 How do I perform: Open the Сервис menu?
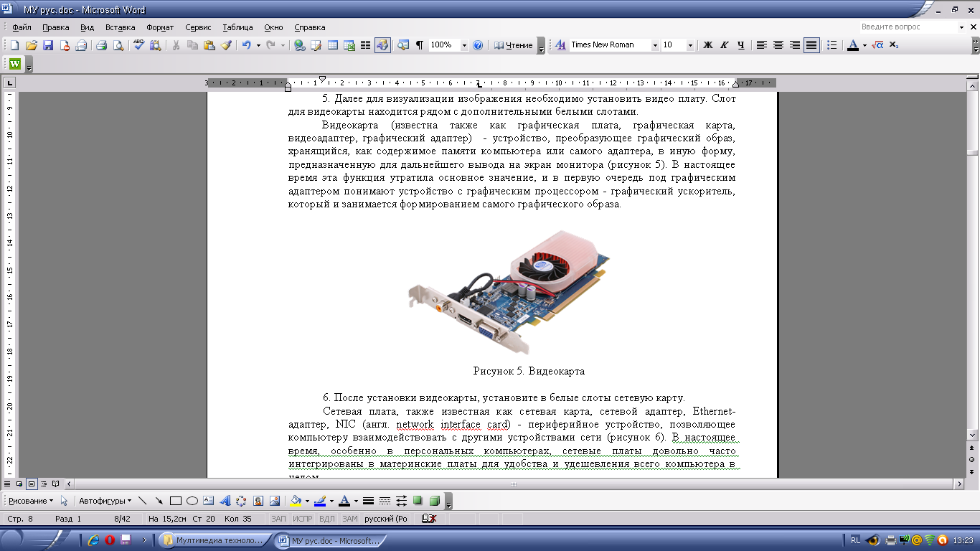[198, 27]
